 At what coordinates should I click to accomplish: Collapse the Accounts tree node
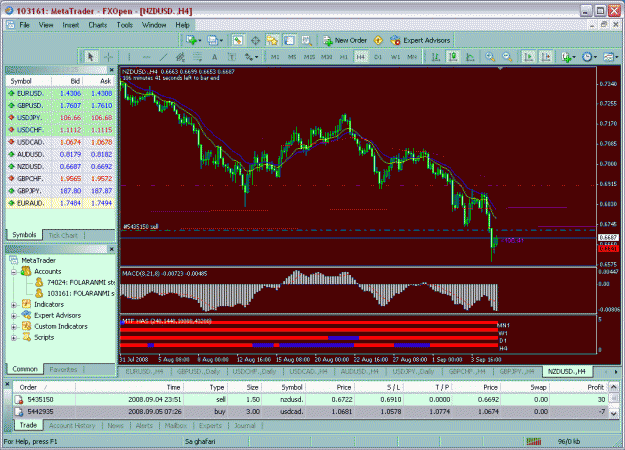pyautogui.click(x=14, y=272)
